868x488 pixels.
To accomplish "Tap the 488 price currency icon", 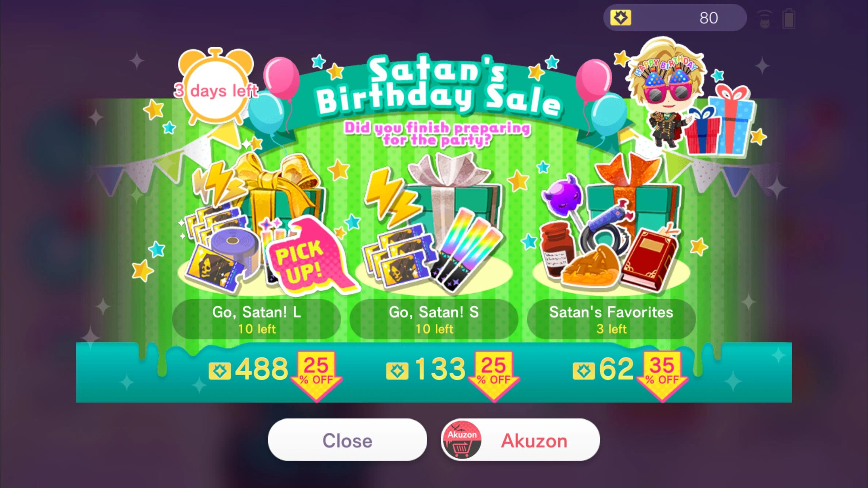I will (219, 371).
